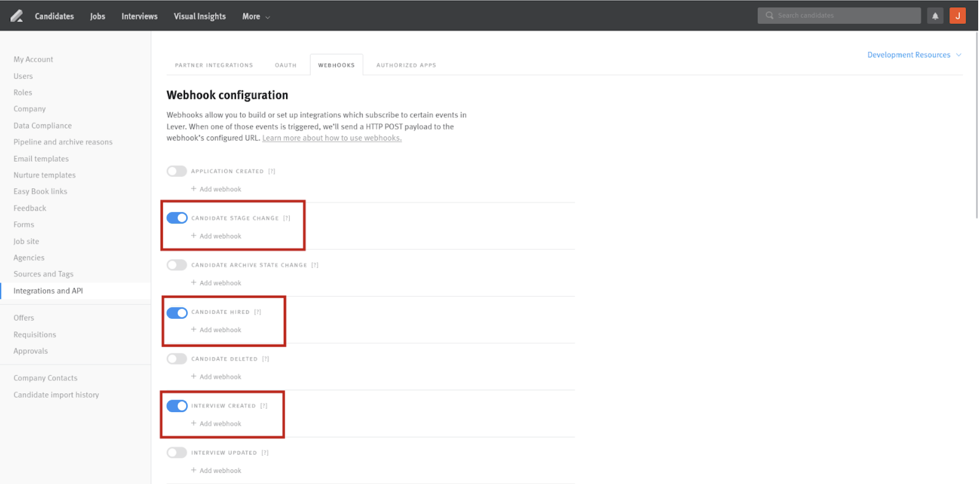The image size is (980, 484).
Task: Enable the Application Created webhook toggle
Action: [x=176, y=171]
